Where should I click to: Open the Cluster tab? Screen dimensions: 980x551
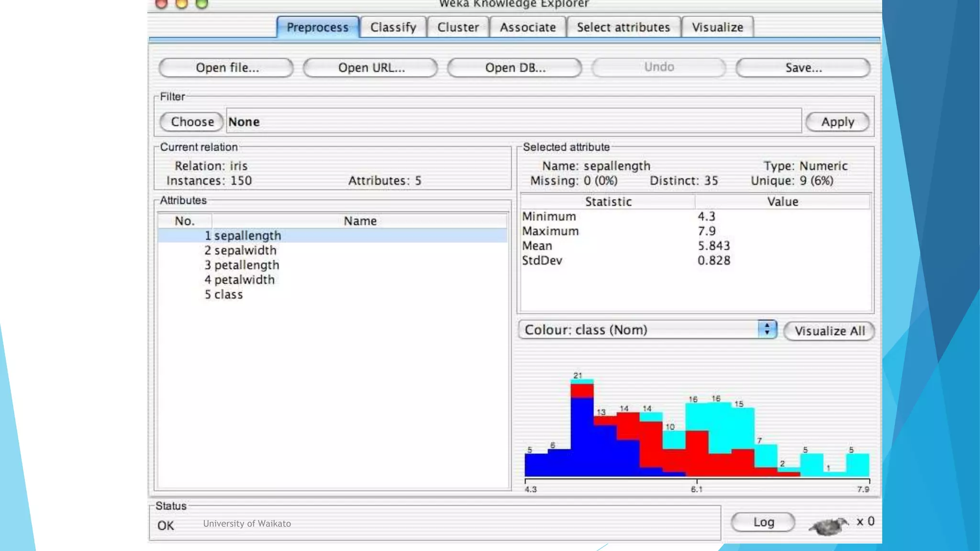pyautogui.click(x=458, y=27)
